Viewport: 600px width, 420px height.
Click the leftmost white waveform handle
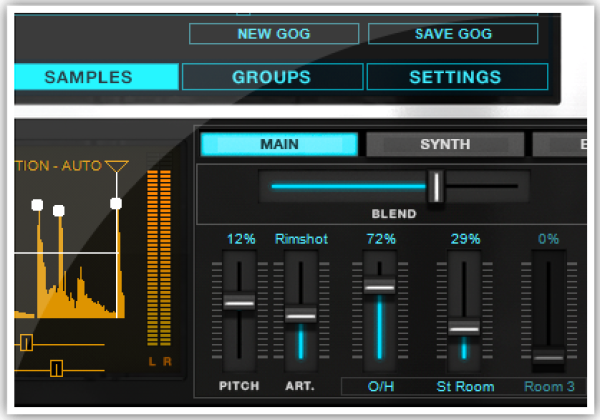[x=37, y=205]
